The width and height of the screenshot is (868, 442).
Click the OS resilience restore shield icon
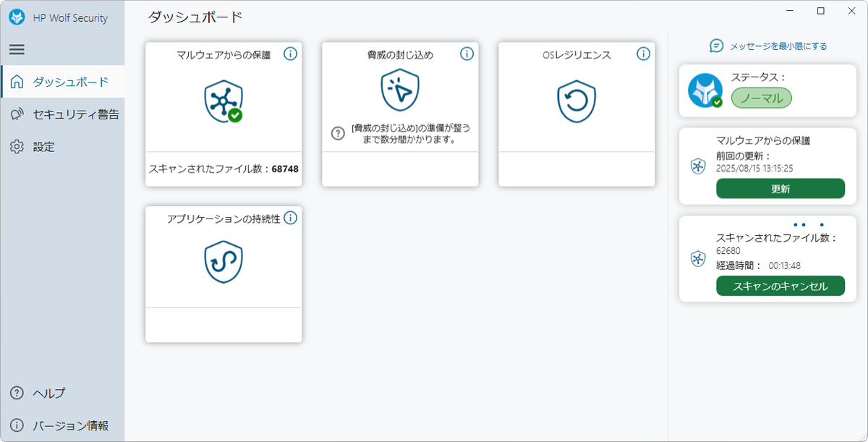pos(576,101)
